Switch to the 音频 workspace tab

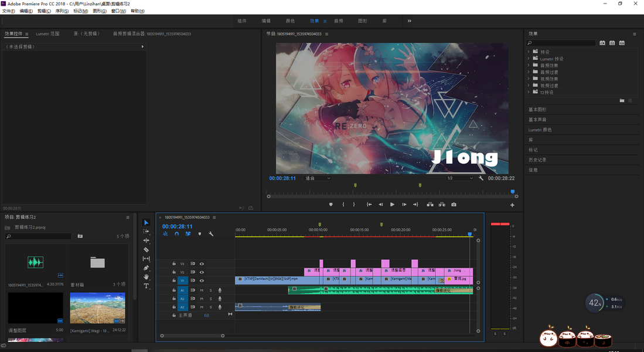339,21
